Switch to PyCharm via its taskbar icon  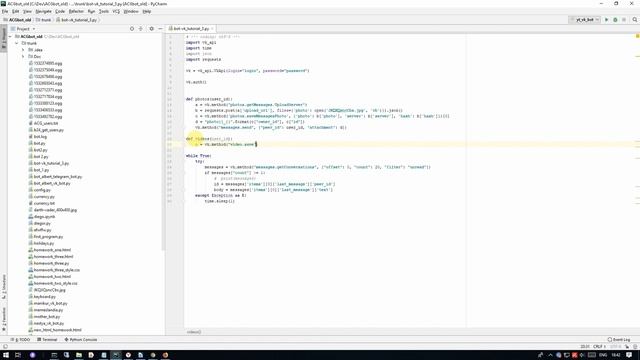click(116, 355)
